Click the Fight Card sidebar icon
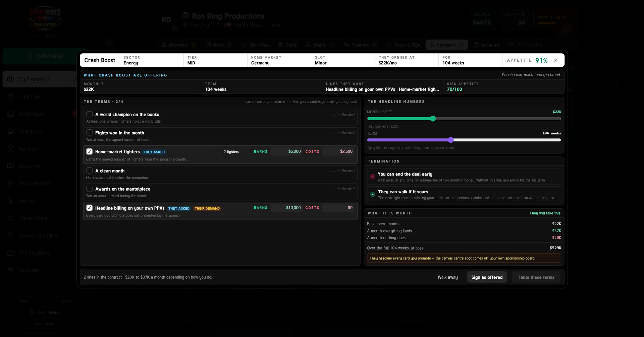 (11, 96)
